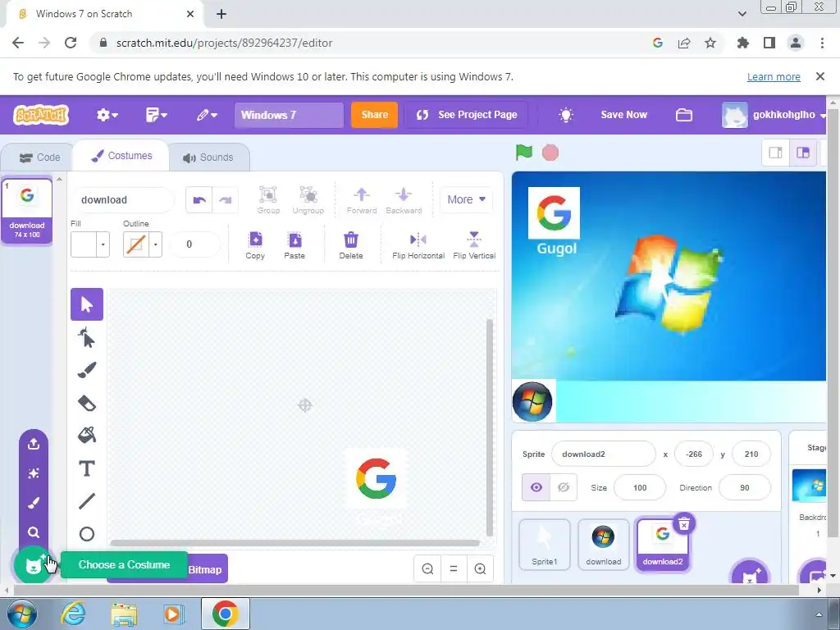Click the red stop button
Screen dimensions: 840x630
[x=550, y=153]
